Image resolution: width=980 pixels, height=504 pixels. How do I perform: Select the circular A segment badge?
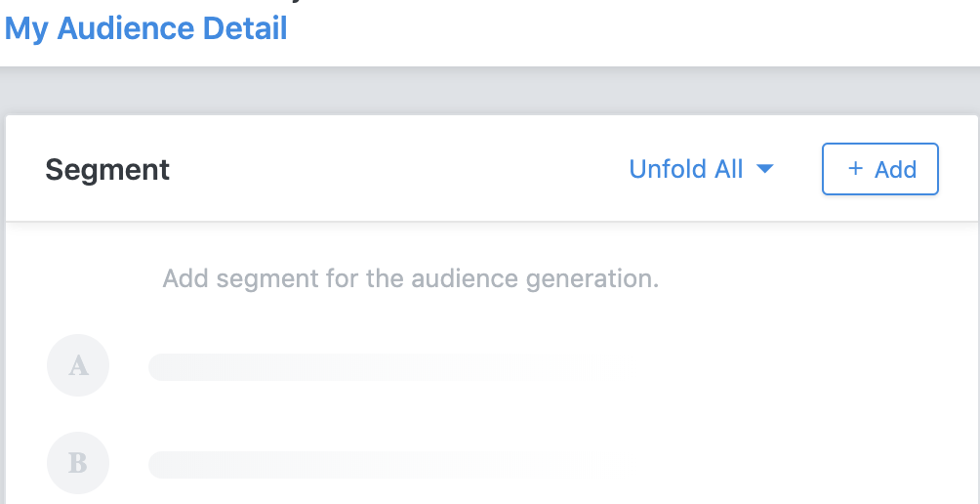click(x=78, y=366)
